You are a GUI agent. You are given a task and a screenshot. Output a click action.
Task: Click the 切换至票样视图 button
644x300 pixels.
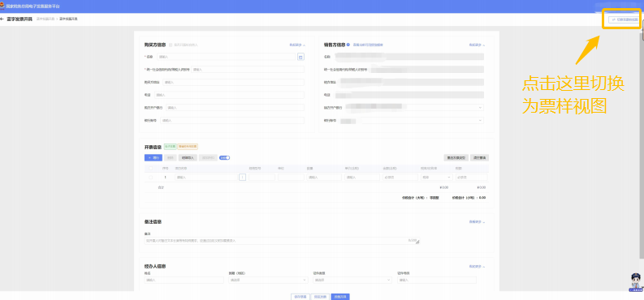624,19
